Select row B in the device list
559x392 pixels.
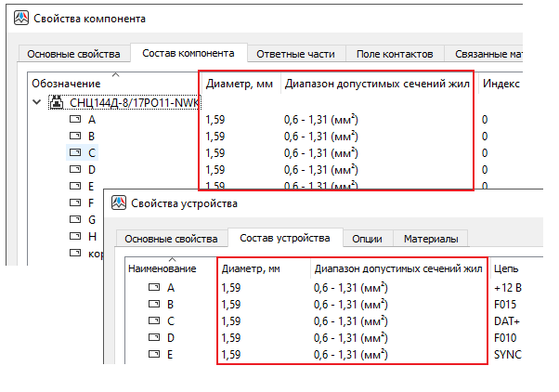point(171,305)
